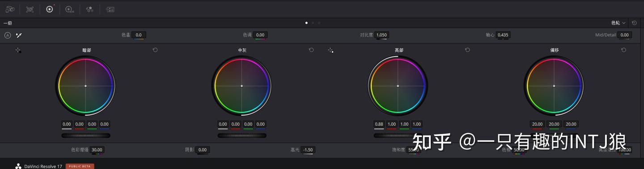Viewport: 644px width, 169px height.
Task: Click the 对比度 label
Action: tap(366, 35)
